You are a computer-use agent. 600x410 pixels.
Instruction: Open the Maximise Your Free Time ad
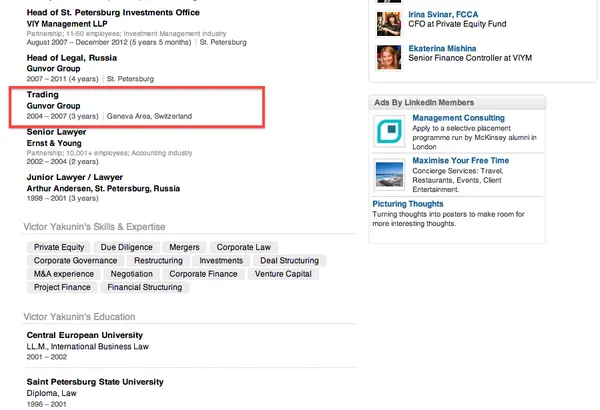coord(460,160)
